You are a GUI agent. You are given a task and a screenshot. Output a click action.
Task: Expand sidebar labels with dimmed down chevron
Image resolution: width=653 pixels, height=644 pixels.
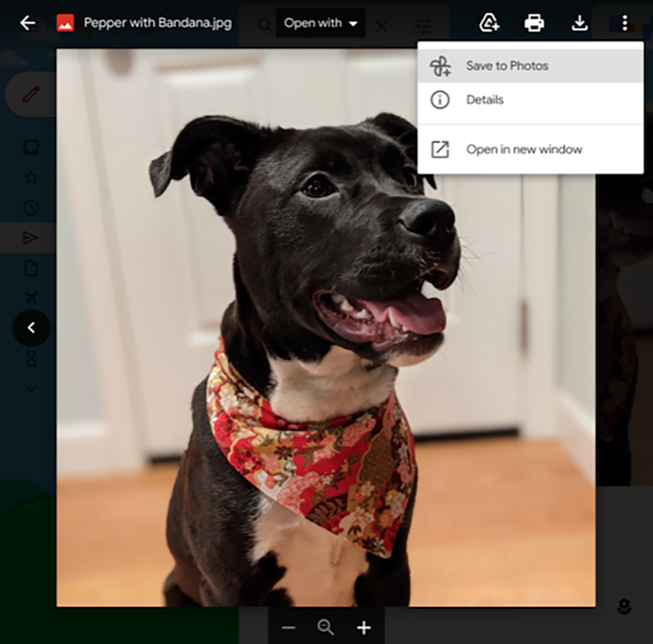click(x=31, y=389)
